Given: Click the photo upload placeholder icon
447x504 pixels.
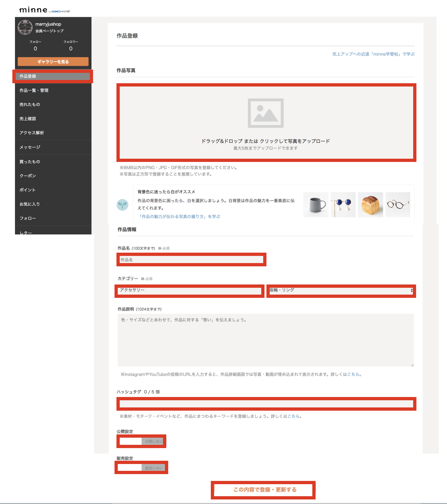Looking at the screenshot, I should (x=265, y=113).
